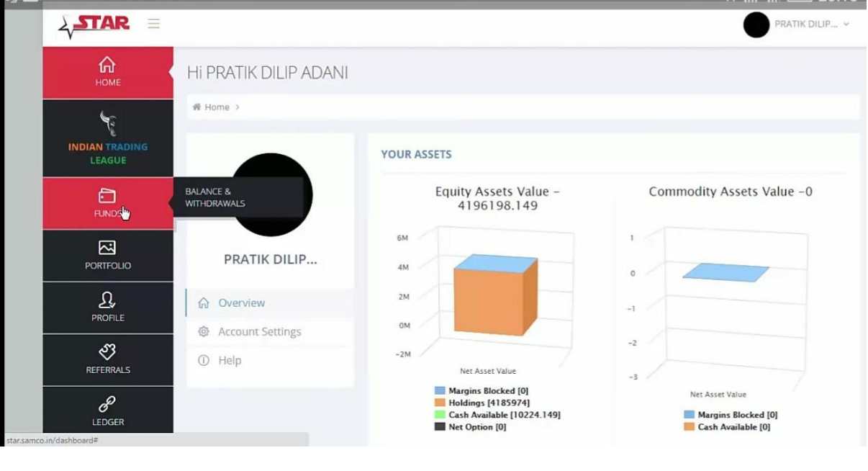Open the Home sidebar icon
The image size is (868, 471).
107,66
